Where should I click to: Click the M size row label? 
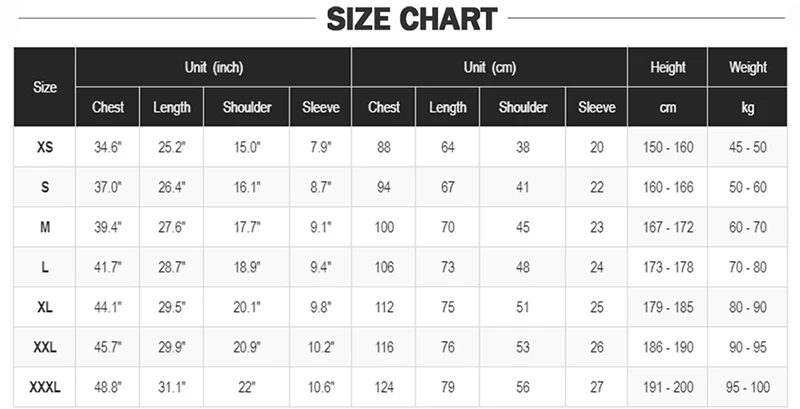(44, 227)
